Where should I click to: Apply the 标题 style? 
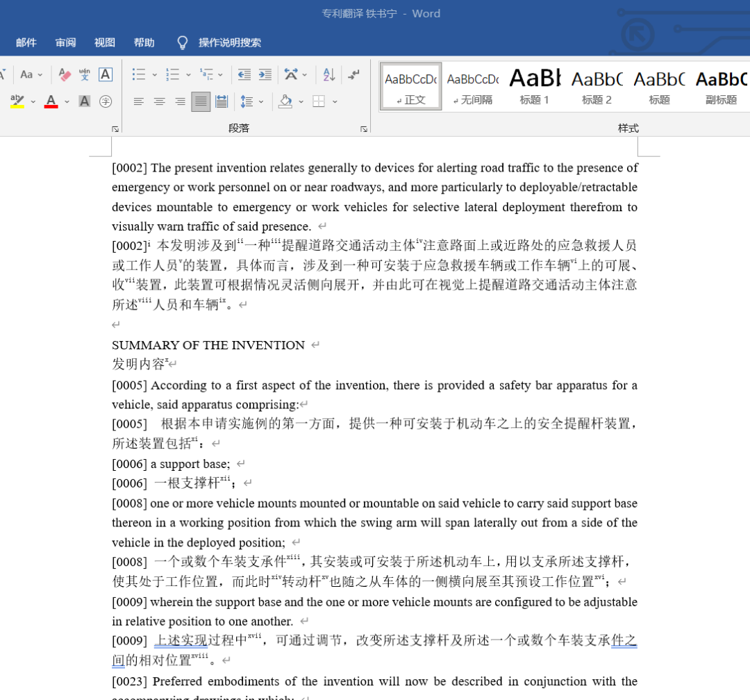659,87
